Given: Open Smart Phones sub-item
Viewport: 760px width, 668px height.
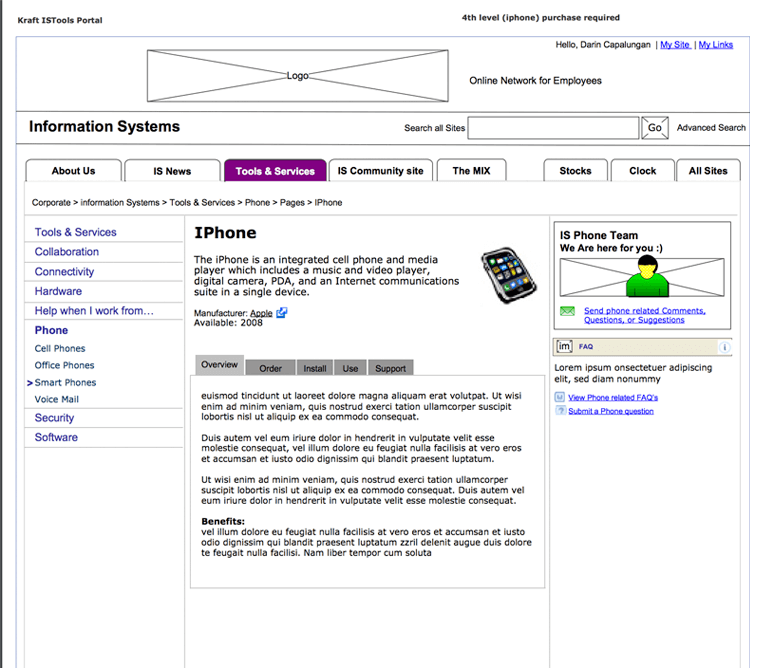Looking at the screenshot, I should [65, 382].
